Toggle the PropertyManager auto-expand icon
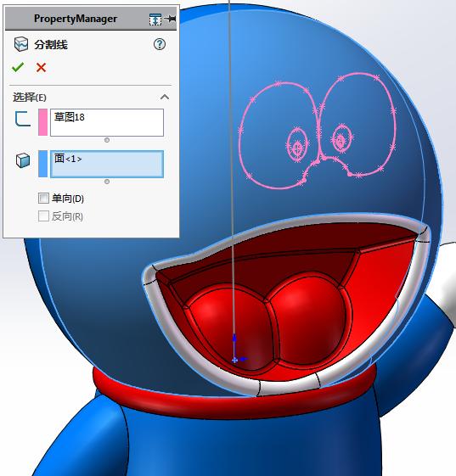 pyautogui.click(x=155, y=20)
